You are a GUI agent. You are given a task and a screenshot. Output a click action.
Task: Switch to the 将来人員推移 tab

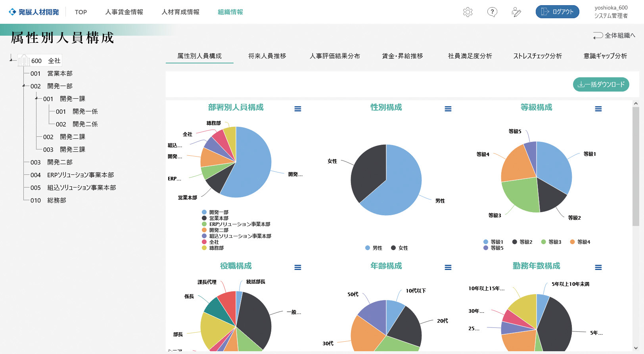[x=267, y=56]
